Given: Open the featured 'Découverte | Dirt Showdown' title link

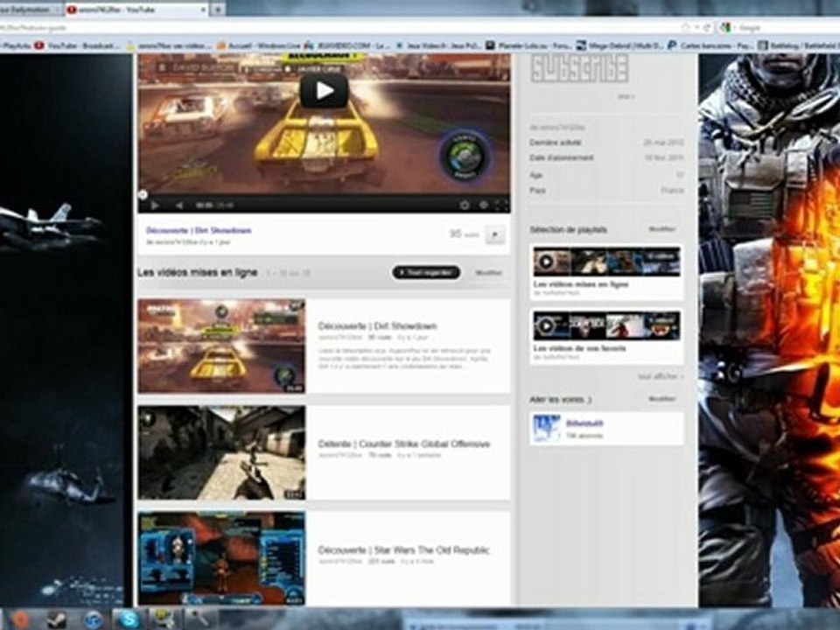Looking at the screenshot, I should [199, 230].
